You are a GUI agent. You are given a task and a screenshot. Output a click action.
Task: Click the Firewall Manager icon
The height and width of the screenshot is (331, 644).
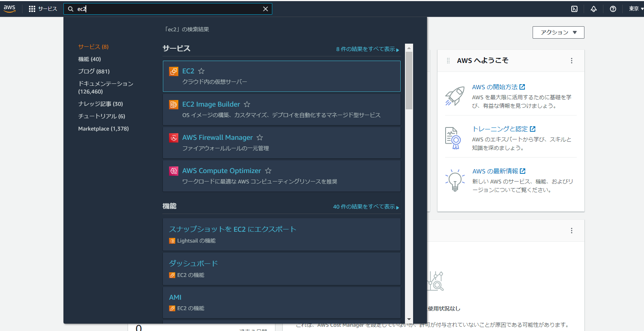pyautogui.click(x=174, y=137)
